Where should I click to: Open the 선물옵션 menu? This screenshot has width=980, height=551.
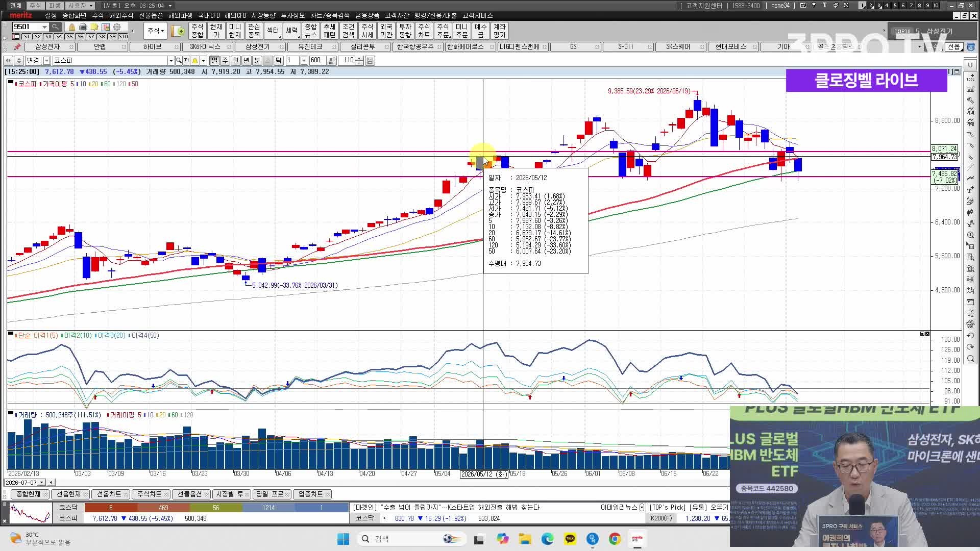151,15
